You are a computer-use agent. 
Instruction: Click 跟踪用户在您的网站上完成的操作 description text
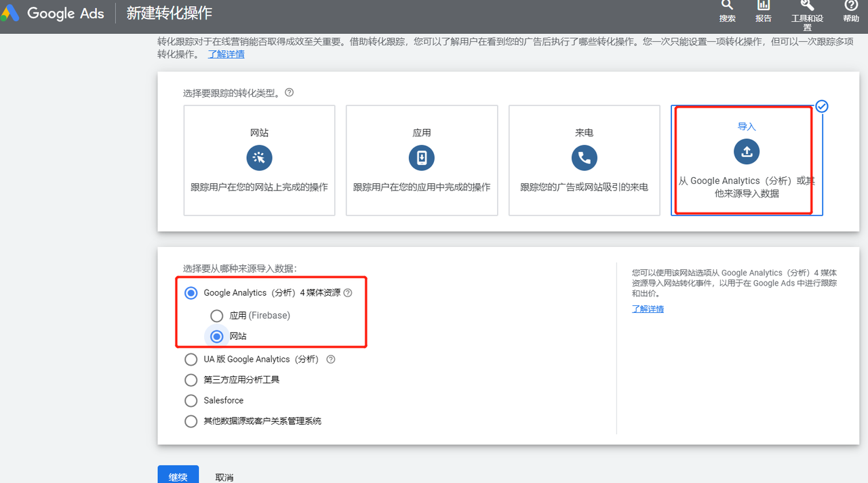pos(259,187)
